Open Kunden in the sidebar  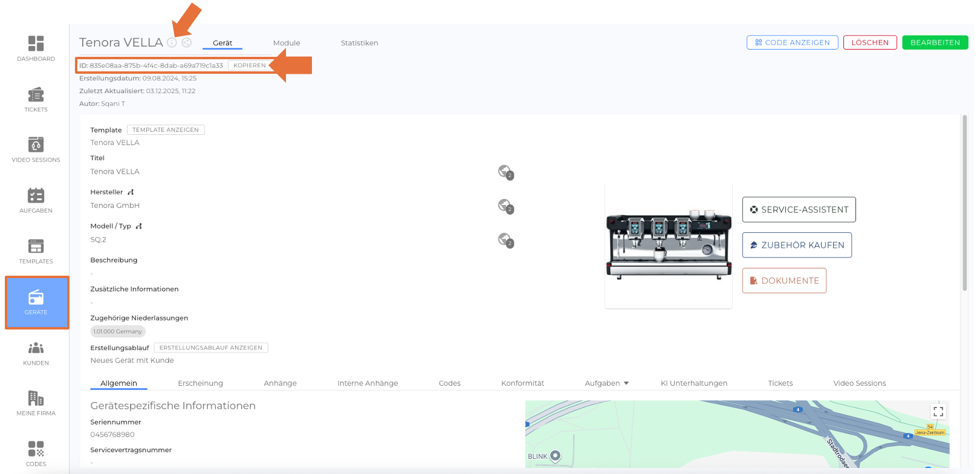[x=36, y=353]
